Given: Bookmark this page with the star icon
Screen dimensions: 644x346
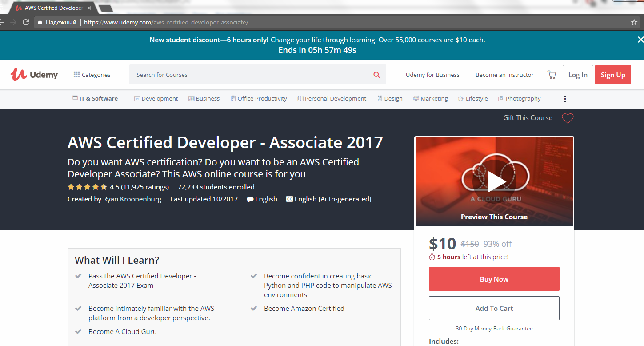Looking at the screenshot, I should click(634, 22).
